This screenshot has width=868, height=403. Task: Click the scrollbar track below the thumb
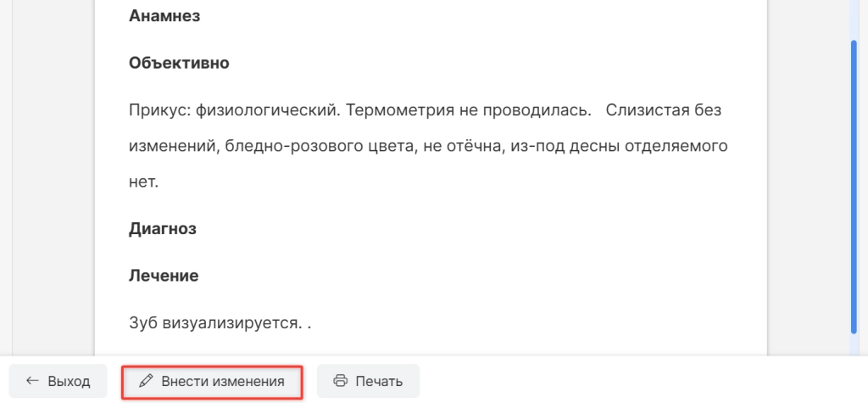tap(854, 344)
